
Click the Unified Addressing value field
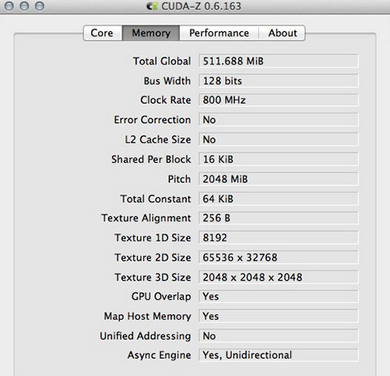point(279,336)
